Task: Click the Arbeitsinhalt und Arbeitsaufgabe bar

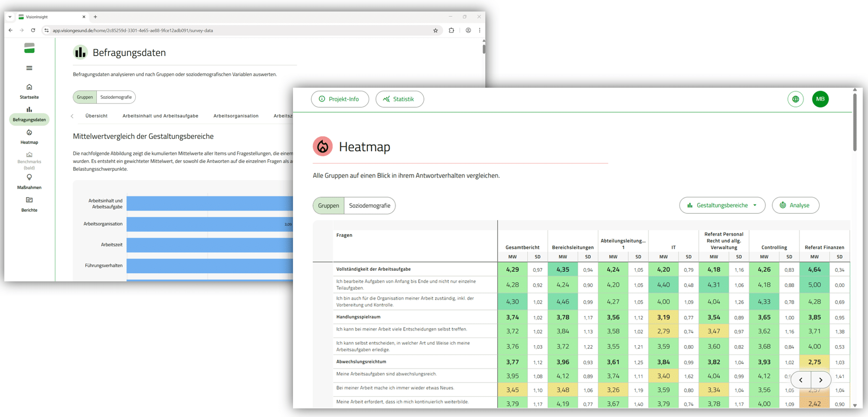Action: (210, 203)
